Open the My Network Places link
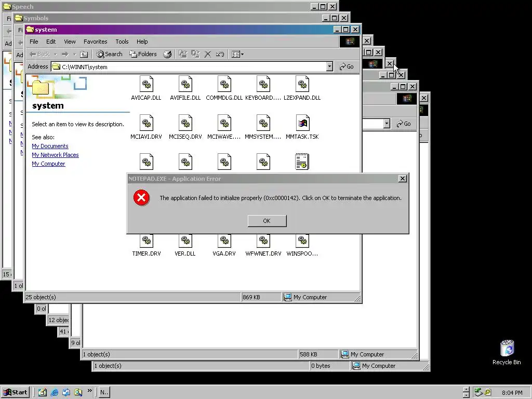This screenshot has height=399, width=532. [55, 155]
